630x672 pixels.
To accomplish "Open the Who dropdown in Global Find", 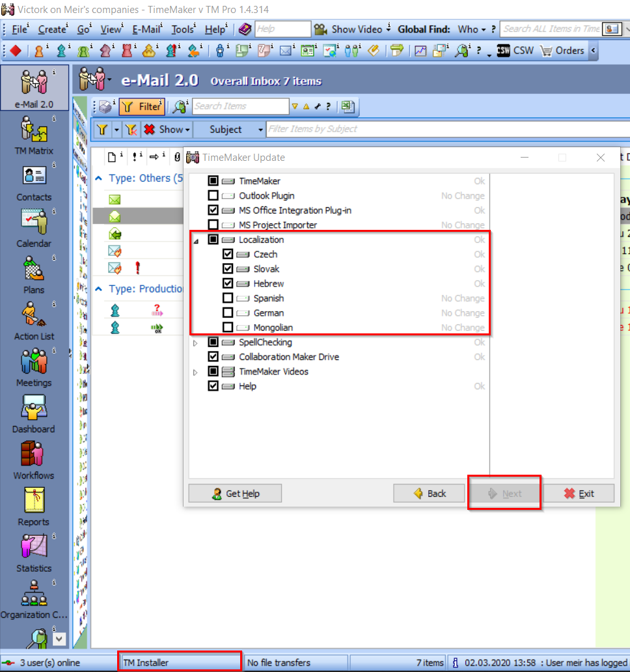I will [472, 29].
